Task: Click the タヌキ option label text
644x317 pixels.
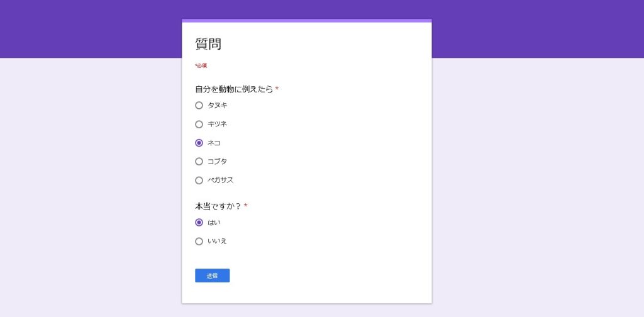Action: [x=218, y=106]
